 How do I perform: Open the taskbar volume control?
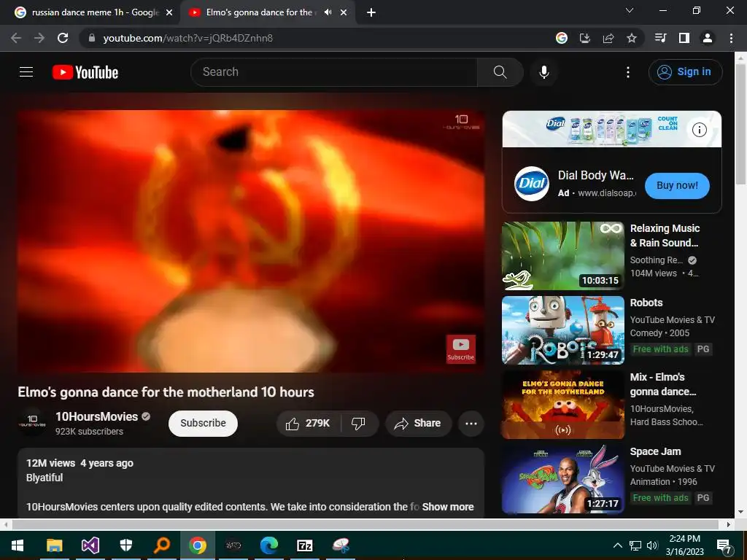click(x=652, y=545)
